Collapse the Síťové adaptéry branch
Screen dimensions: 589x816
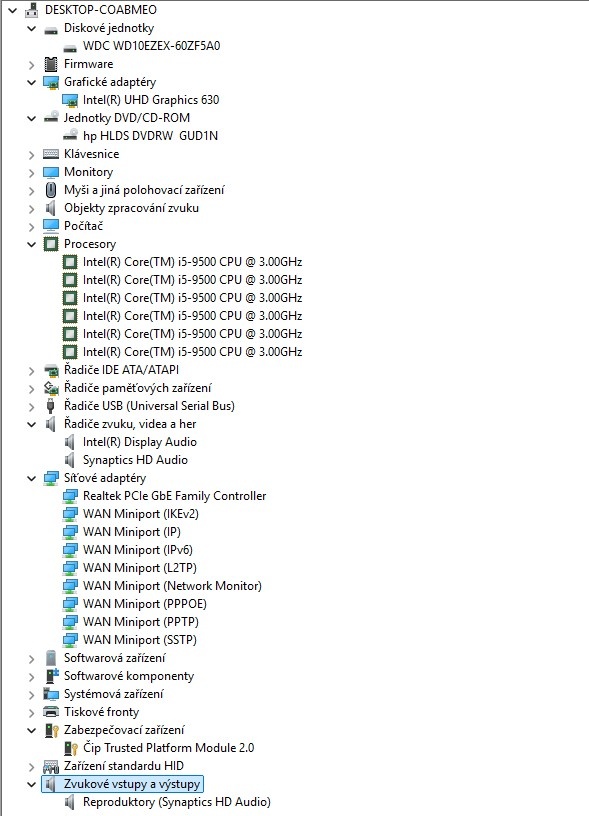pos(31,478)
